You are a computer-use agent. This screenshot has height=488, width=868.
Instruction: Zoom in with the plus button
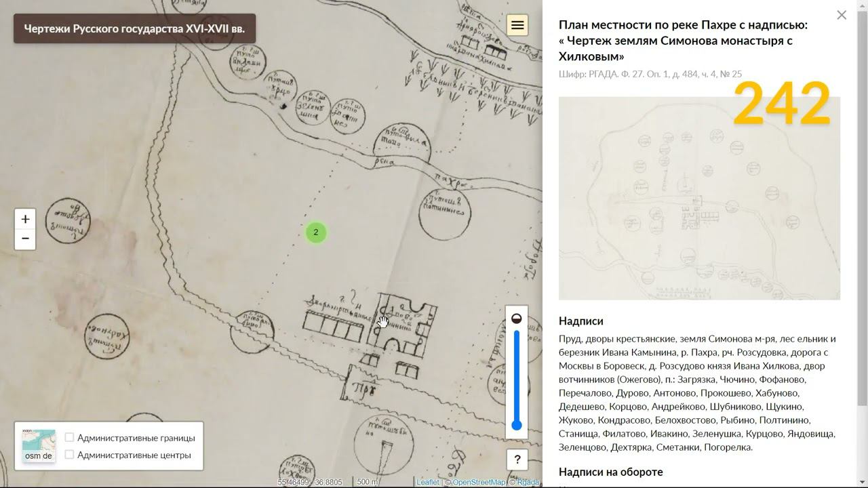[x=25, y=219]
